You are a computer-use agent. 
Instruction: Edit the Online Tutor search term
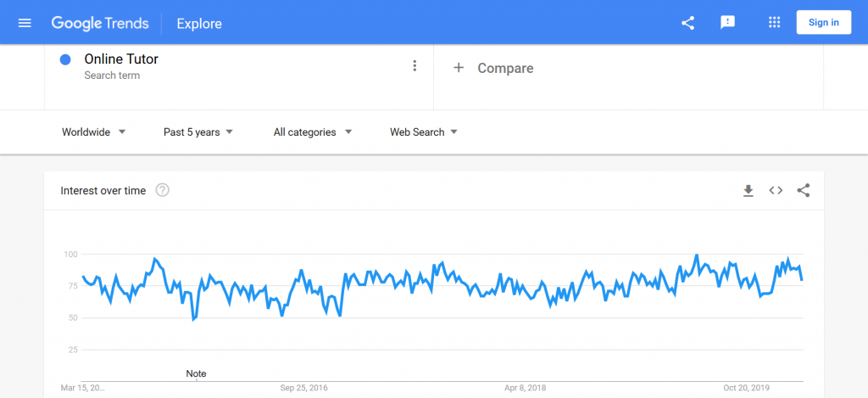(x=121, y=59)
